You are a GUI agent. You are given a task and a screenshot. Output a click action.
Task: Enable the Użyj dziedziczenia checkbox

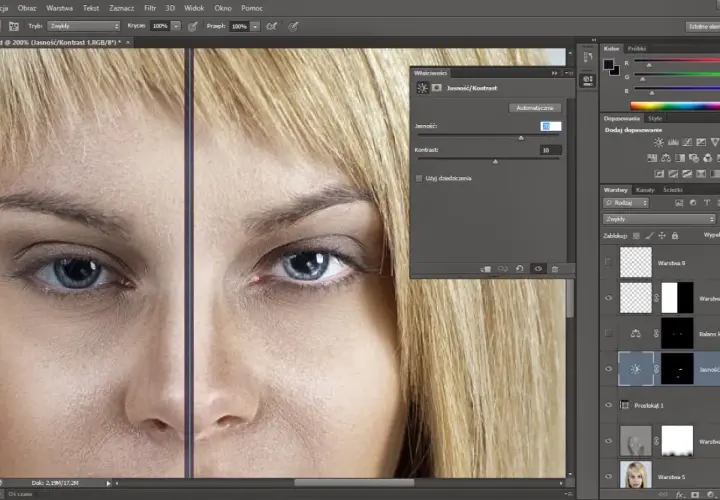pos(419,178)
